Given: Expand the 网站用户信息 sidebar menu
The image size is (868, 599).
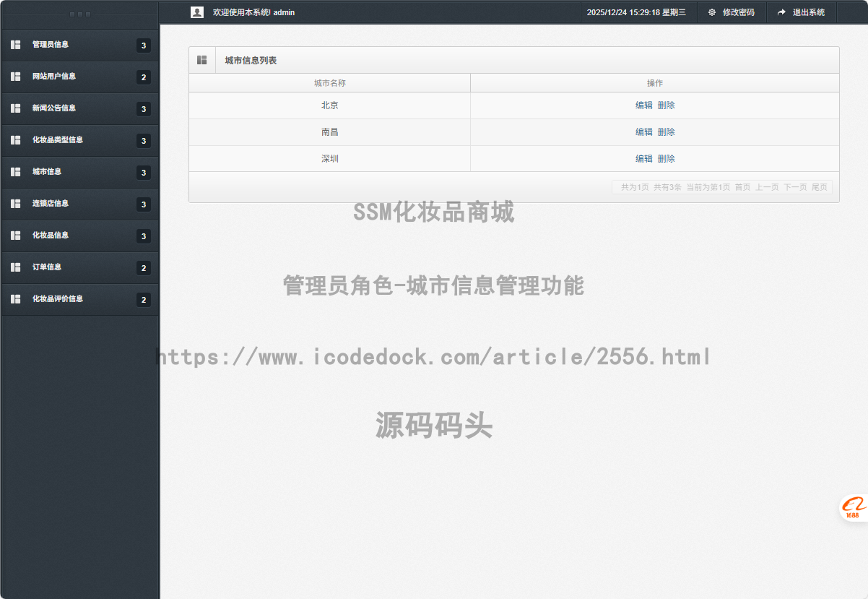Looking at the screenshot, I should click(54, 77).
